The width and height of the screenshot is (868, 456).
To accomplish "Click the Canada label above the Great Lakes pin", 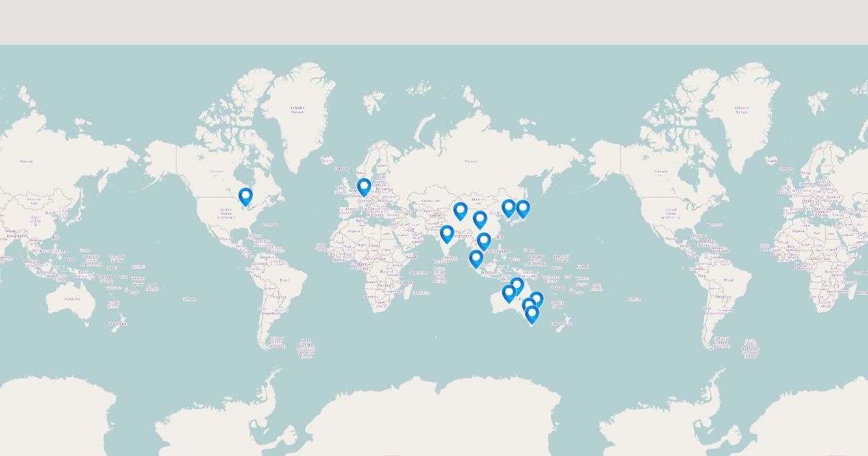I will pos(216,172).
